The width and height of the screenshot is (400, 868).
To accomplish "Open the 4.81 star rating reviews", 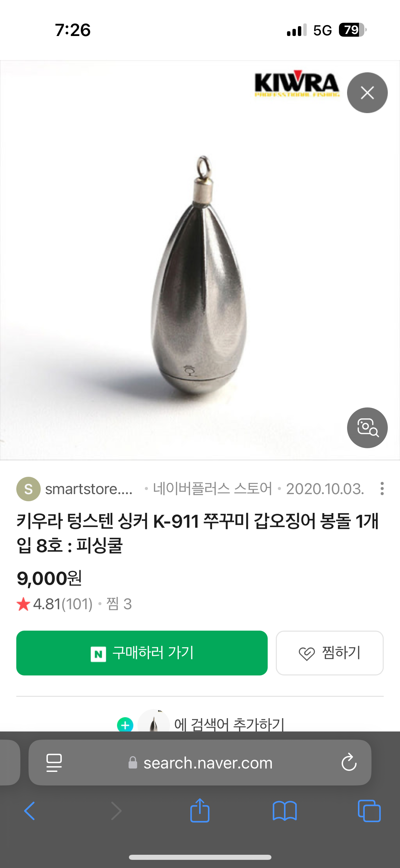I will 55,604.
